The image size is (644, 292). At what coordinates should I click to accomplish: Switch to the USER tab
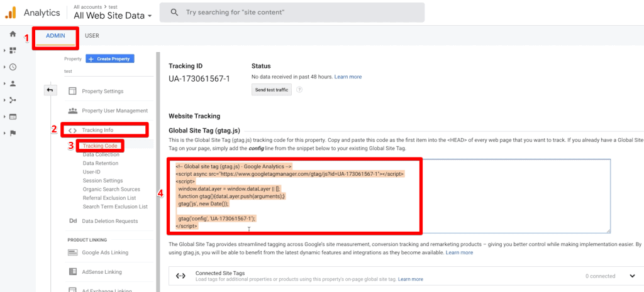pos(92,36)
